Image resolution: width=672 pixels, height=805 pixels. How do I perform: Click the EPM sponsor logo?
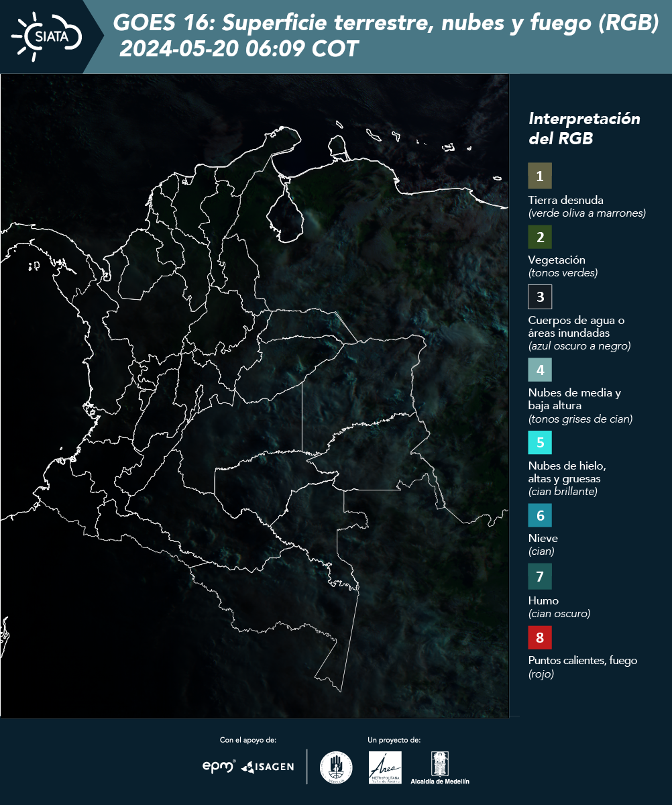point(219,766)
